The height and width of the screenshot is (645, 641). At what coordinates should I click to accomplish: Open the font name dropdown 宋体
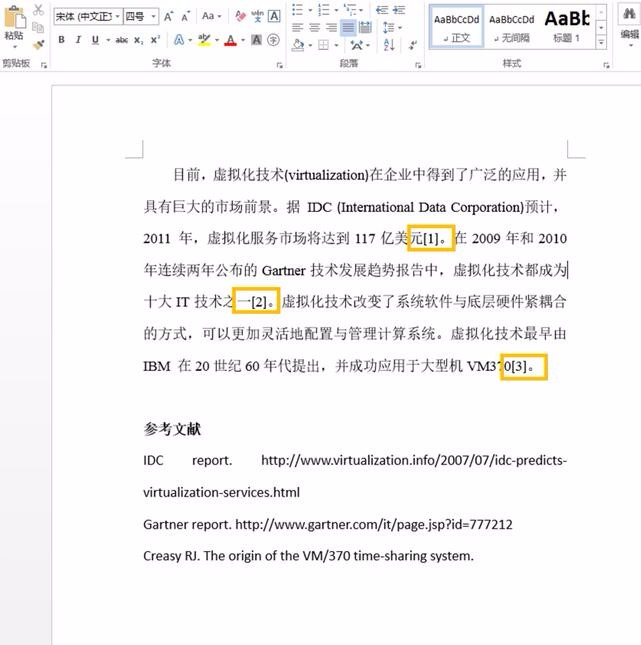coord(117,16)
